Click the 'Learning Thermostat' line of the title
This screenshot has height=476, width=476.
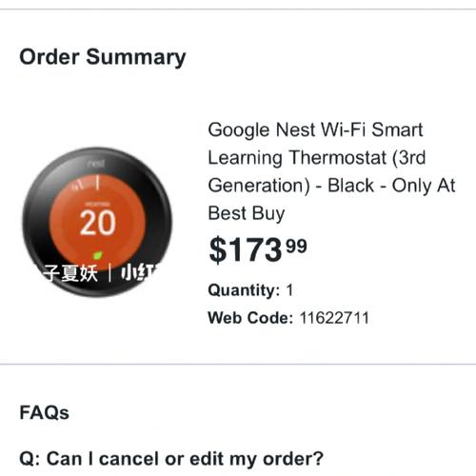coord(297,158)
